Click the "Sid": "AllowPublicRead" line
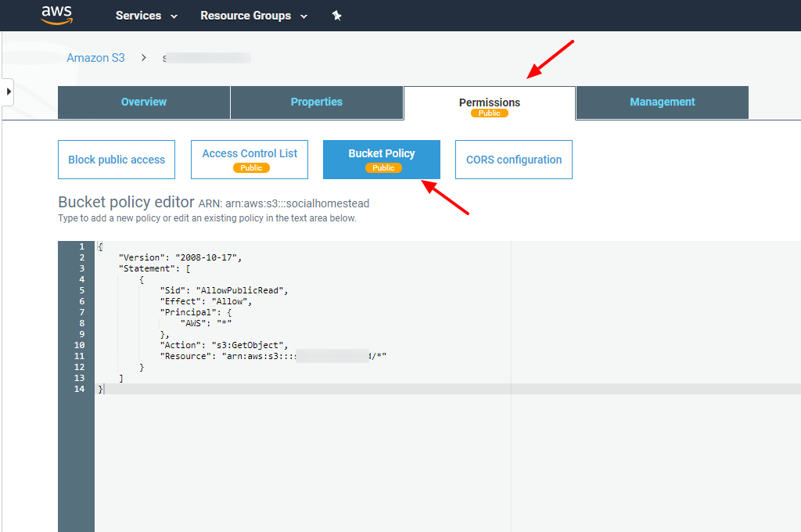Viewport: 801px width, 532px height. [x=224, y=290]
